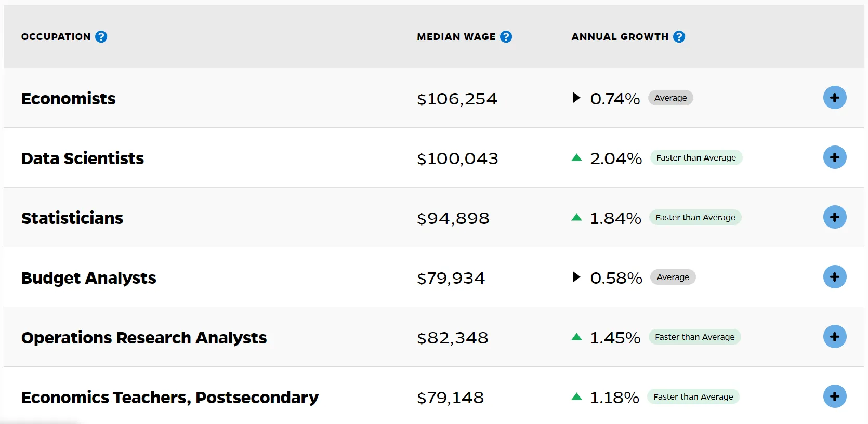Click black right arrow beside 0.58% growth
868x424 pixels.
point(576,277)
